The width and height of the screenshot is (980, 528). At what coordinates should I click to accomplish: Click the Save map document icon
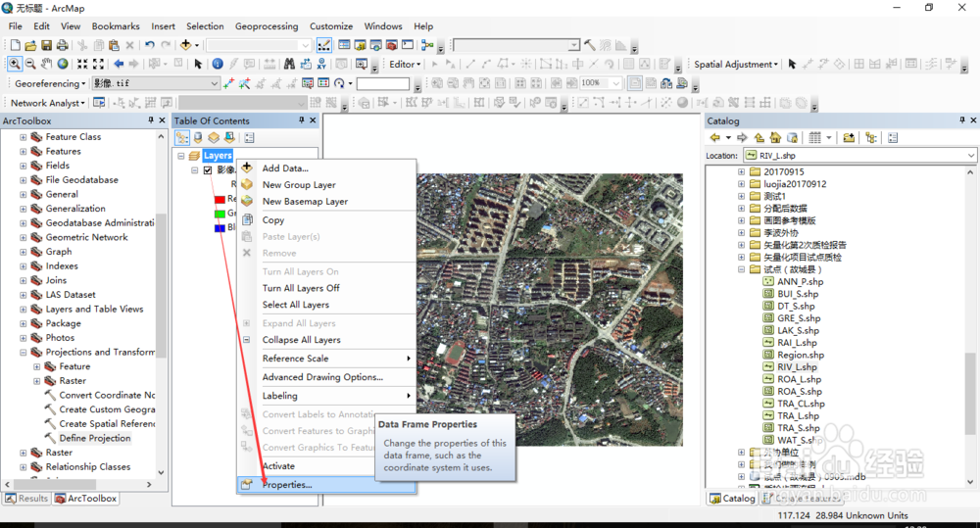point(47,45)
